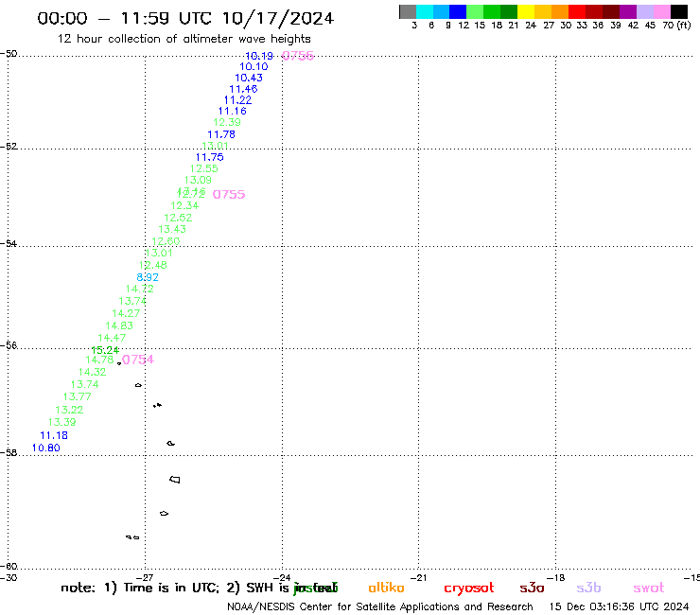This screenshot has width=700, height=615.
Task: Click the wave height value '10.10'
Action: pyautogui.click(x=254, y=66)
